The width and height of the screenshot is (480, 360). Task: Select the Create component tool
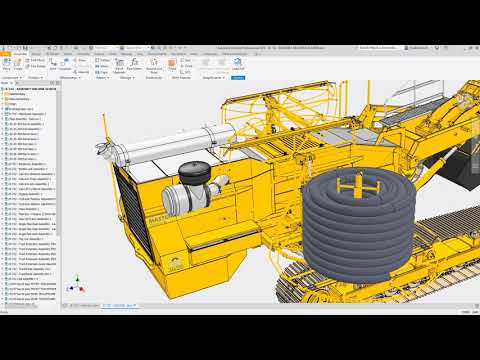18,64
